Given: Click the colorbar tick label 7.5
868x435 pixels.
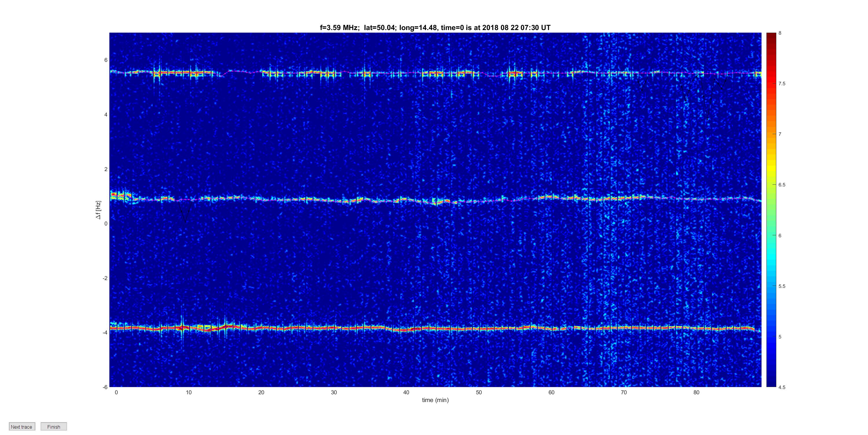Looking at the screenshot, I should 782,84.
